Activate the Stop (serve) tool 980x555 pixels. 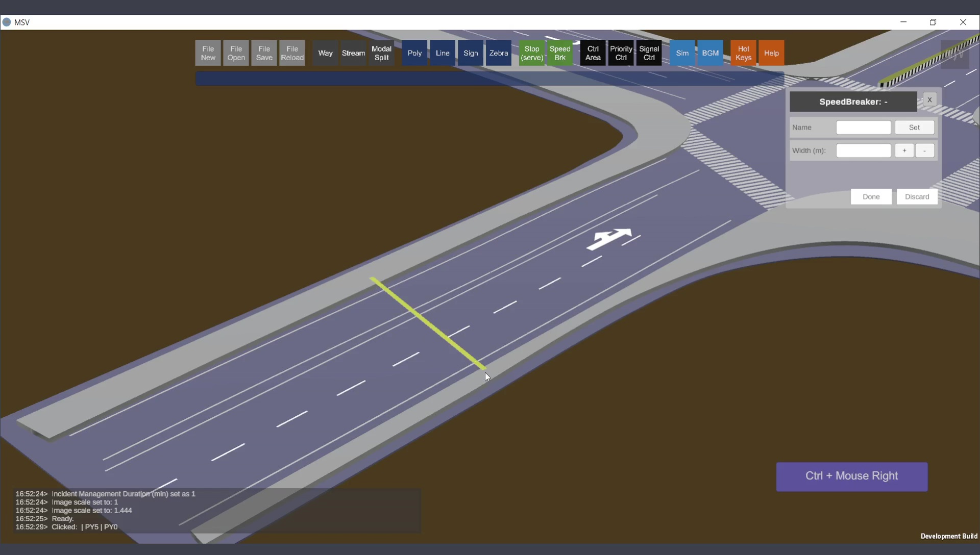[532, 53]
